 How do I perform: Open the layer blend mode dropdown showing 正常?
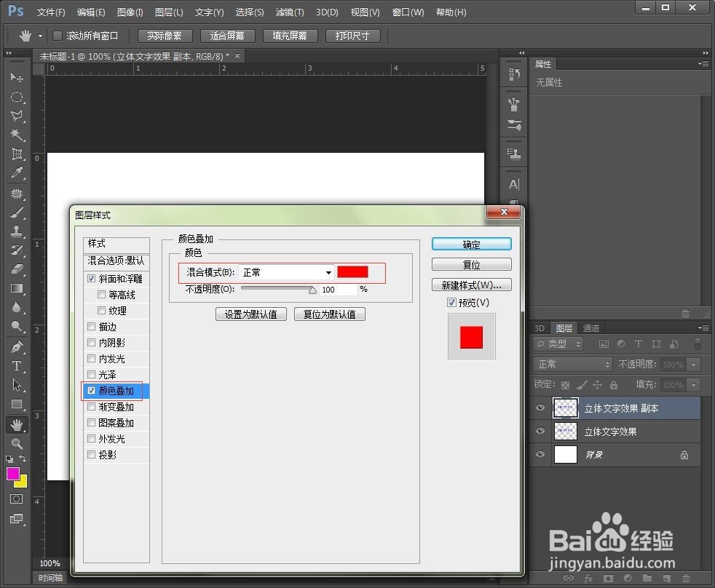tap(572, 364)
